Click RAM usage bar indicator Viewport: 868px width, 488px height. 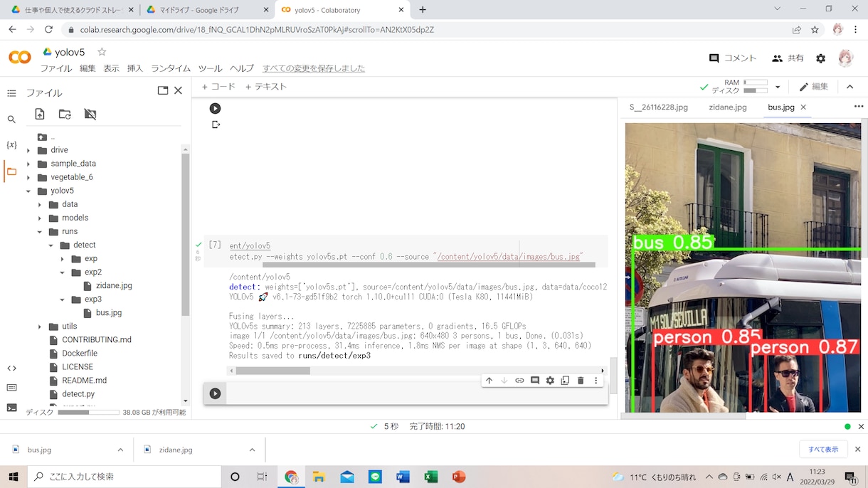pyautogui.click(x=755, y=83)
